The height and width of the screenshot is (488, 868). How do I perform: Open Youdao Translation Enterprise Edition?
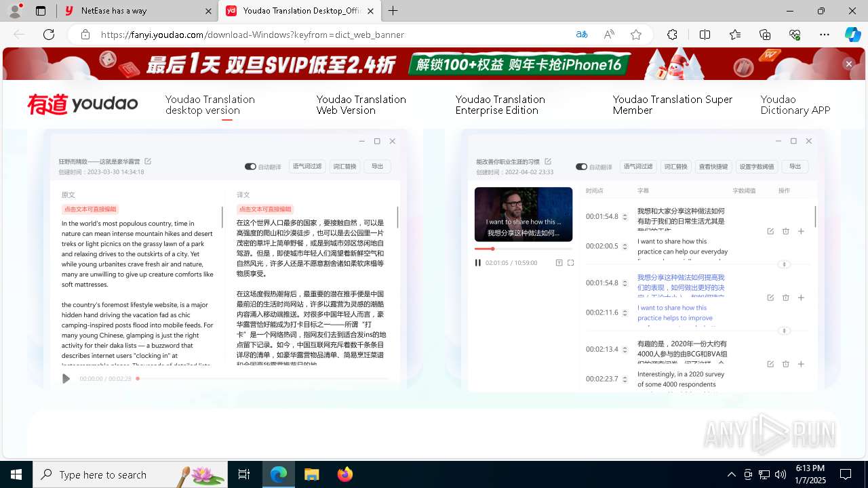tap(500, 104)
